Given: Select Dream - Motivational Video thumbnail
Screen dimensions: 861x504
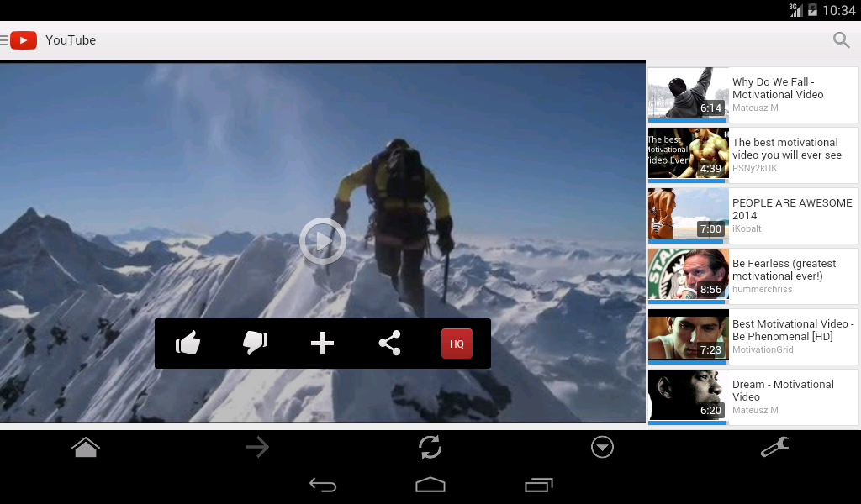Looking at the screenshot, I should 688,395.
